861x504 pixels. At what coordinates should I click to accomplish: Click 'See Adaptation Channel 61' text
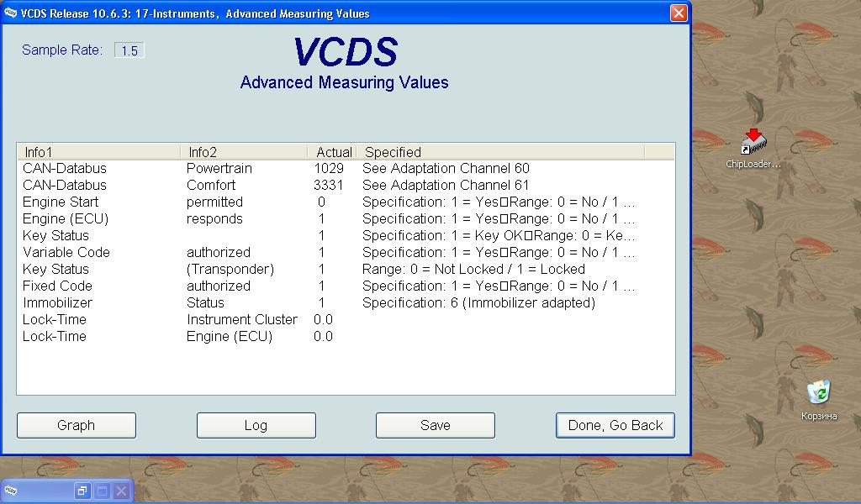446,186
